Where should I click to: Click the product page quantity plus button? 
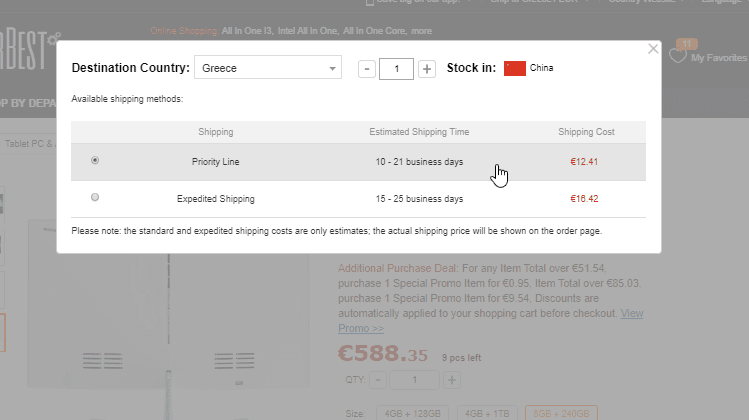tap(452, 381)
